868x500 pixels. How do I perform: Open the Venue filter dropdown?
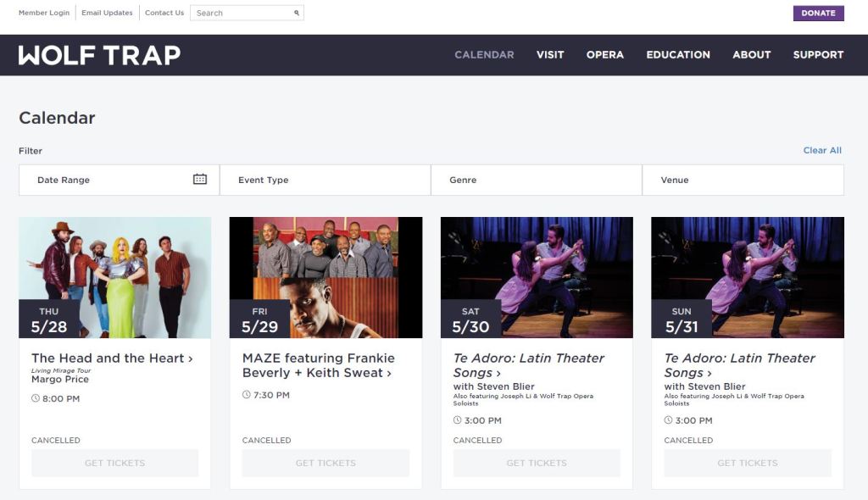[743, 180]
